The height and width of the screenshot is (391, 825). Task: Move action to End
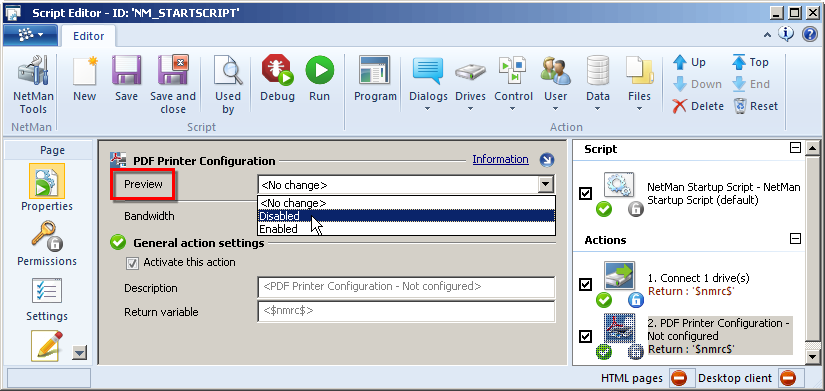click(x=751, y=84)
